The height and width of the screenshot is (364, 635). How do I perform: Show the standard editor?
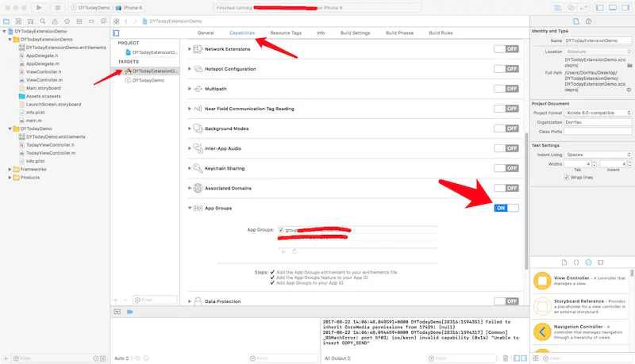click(558, 8)
